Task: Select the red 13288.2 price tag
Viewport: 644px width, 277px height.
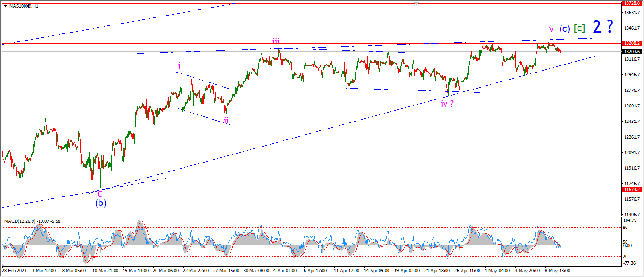Action: [x=632, y=43]
